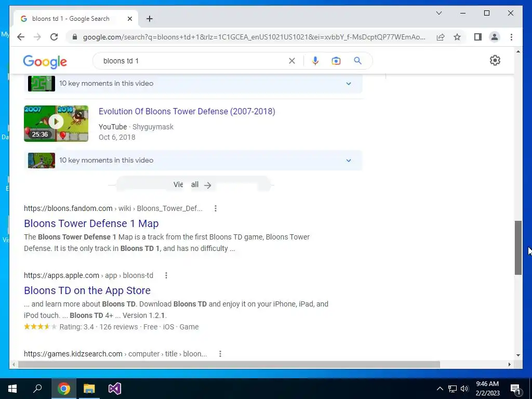This screenshot has width=532, height=399.
Task: Share this page from the address bar
Action: (441, 37)
